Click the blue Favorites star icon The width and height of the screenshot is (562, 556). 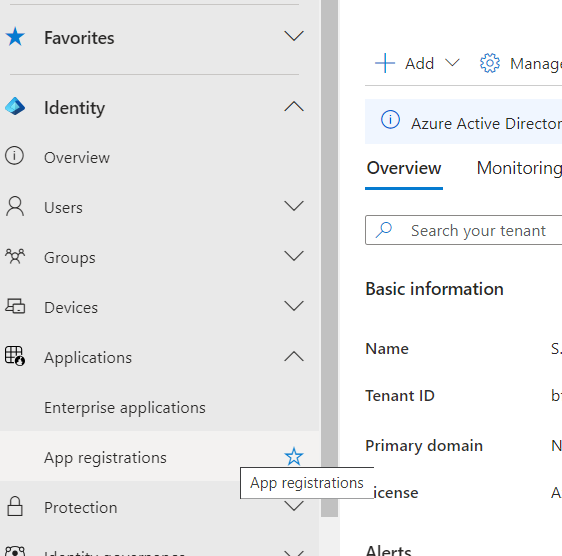click(x=15, y=37)
